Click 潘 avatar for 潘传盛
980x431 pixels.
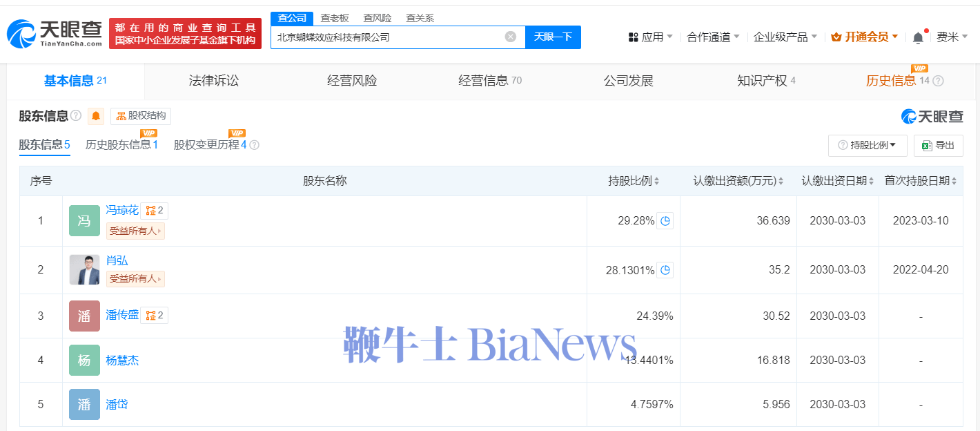[x=84, y=316]
